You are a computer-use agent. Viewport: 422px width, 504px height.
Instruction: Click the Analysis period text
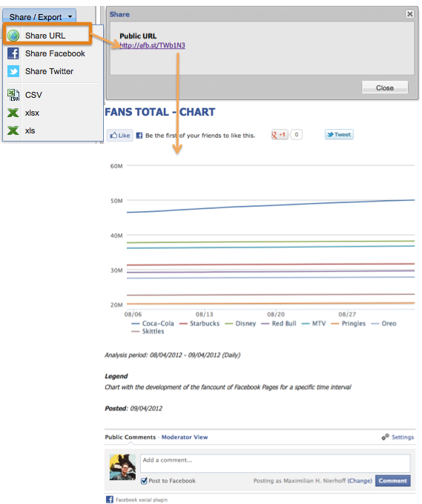coord(172,355)
